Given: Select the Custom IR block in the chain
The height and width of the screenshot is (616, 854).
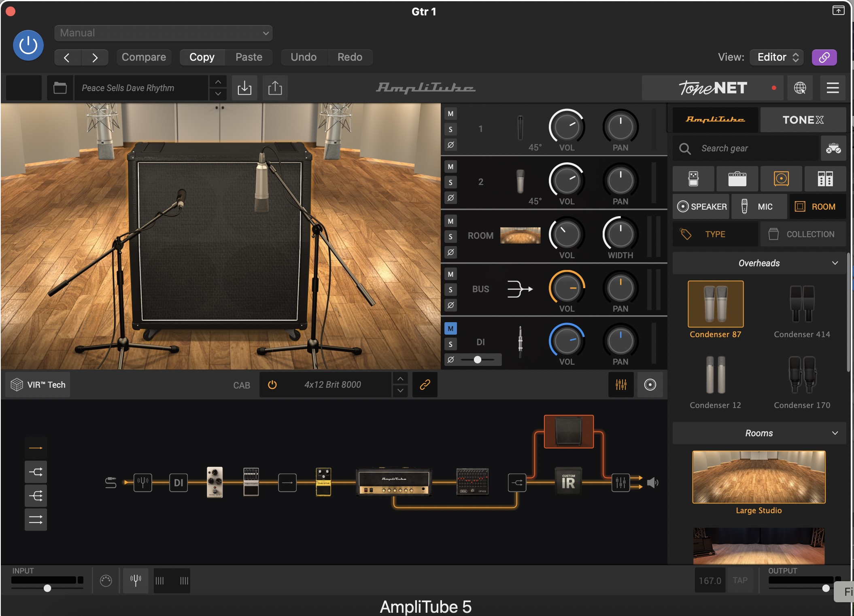Looking at the screenshot, I should tap(568, 480).
